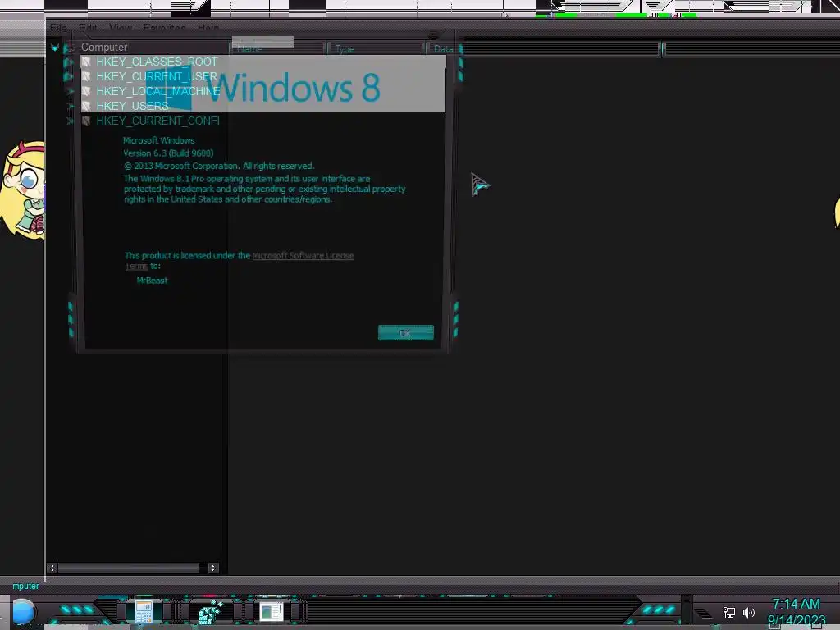Expand the HKEY_CLASSES_ROOT key arrow
The width and height of the screenshot is (840, 630).
click(69, 62)
